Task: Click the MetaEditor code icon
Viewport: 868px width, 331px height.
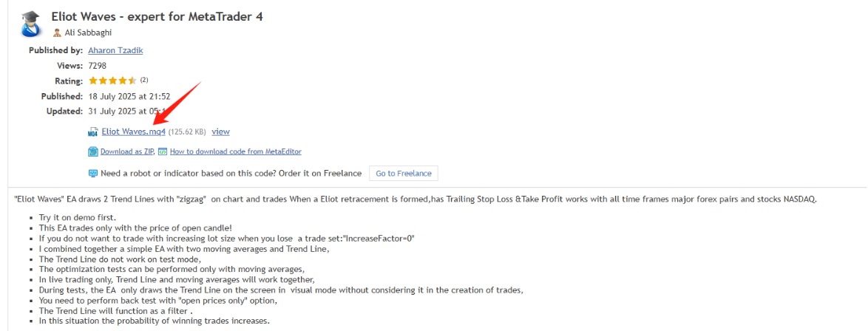Action: 163,151
